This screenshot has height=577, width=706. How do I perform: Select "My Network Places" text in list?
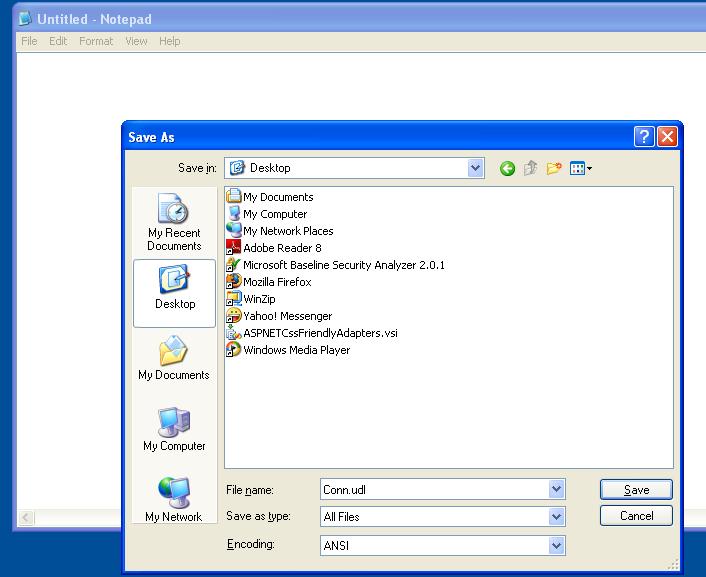pos(288,231)
